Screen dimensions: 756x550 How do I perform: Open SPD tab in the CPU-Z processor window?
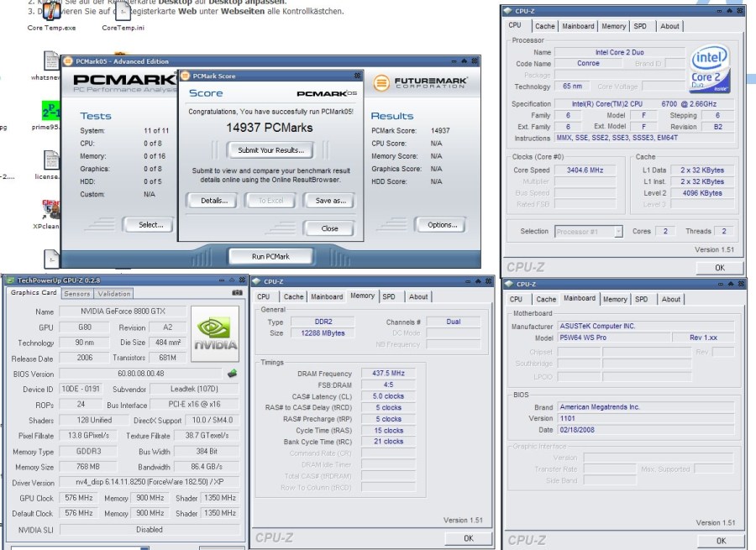point(640,26)
